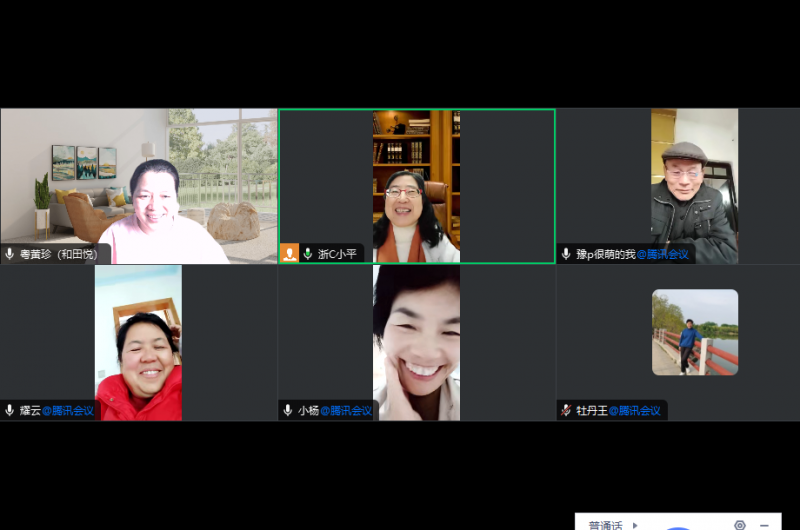Click the name label 粤黄珍（和田悦）

pos(59,254)
